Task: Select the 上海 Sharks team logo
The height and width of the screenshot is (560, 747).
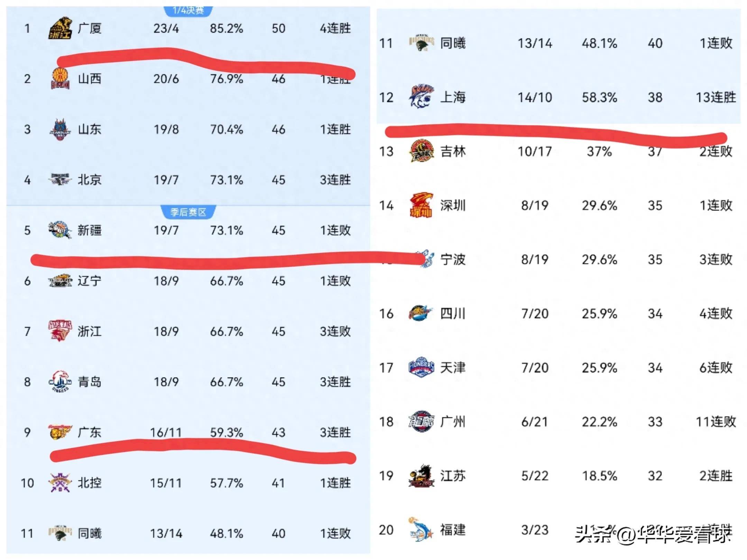Action: pos(421,97)
